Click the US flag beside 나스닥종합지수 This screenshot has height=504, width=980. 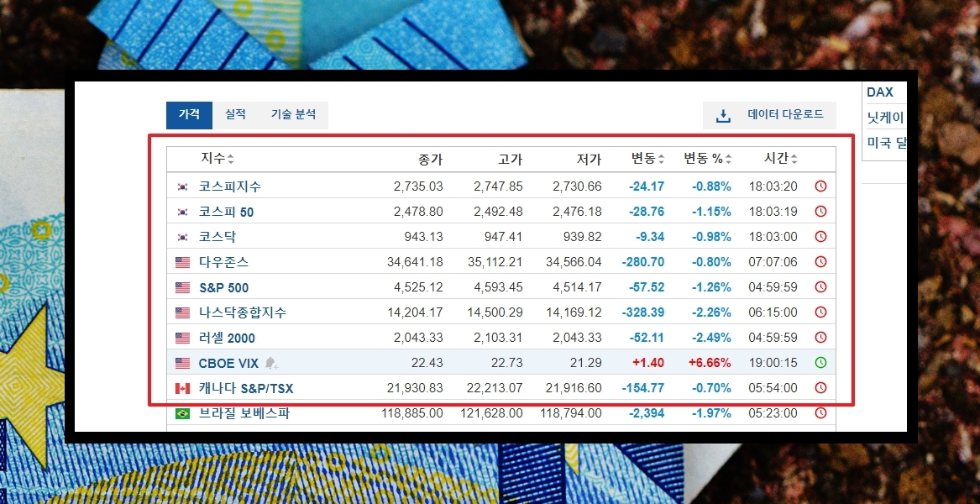[182, 312]
